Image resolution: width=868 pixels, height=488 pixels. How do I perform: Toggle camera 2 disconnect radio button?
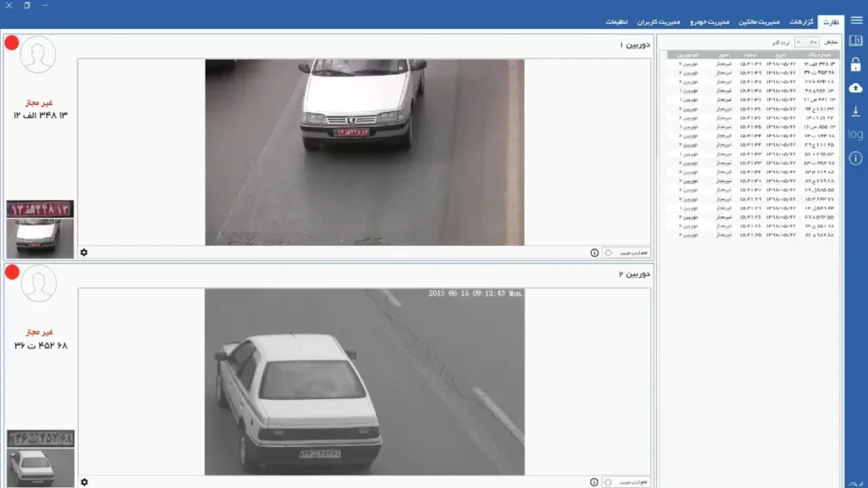(x=609, y=482)
